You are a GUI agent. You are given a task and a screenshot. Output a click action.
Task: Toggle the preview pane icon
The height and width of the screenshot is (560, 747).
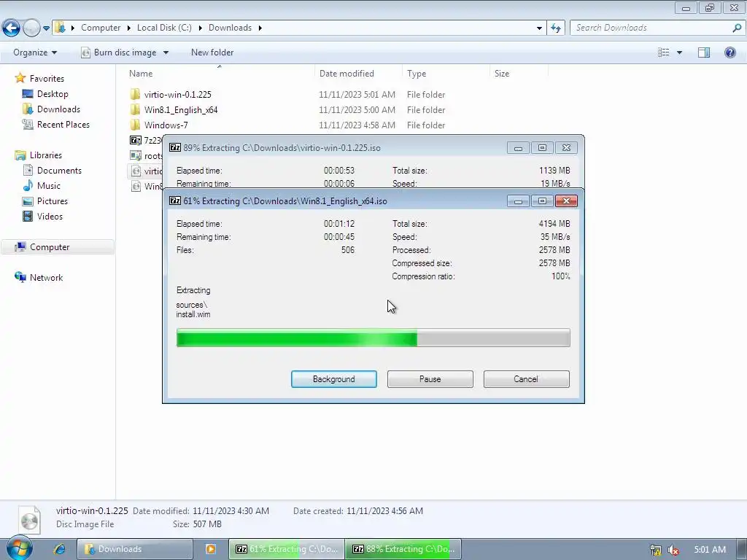[704, 52]
